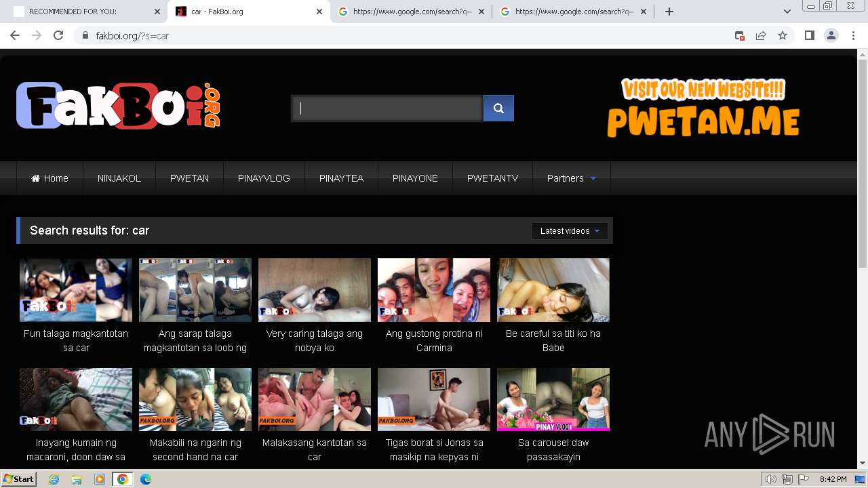Open the PWETAN nav item
The image size is (868, 488).
pyautogui.click(x=189, y=178)
